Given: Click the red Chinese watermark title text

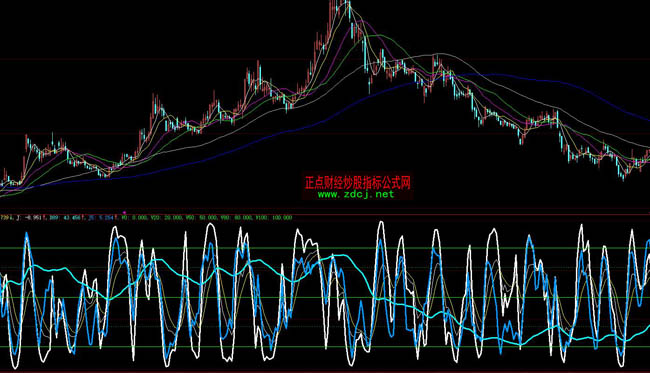Looking at the screenshot, I should tap(357, 182).
